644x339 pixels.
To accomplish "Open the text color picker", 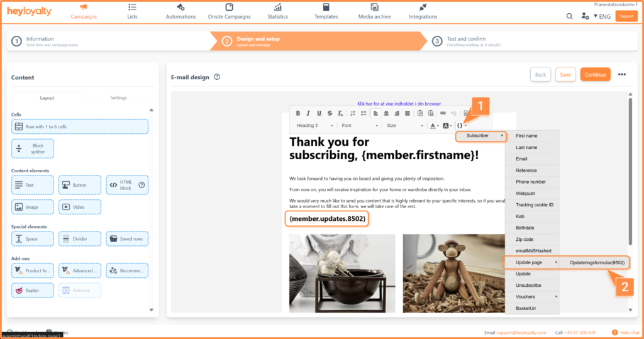I will [x=433, y=126].
